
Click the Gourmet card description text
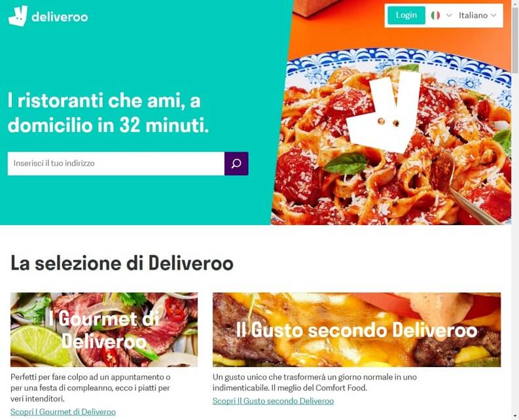point(90,388)
